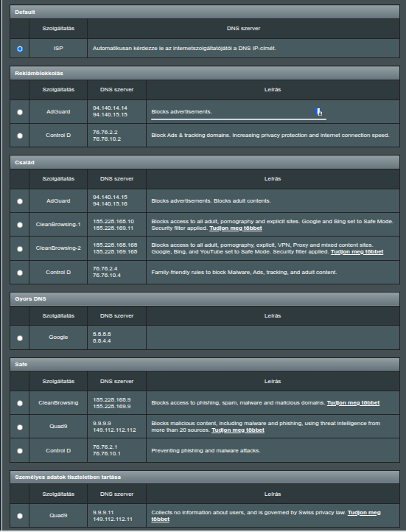Click Family-friendly rules description text

click(244, 272)
